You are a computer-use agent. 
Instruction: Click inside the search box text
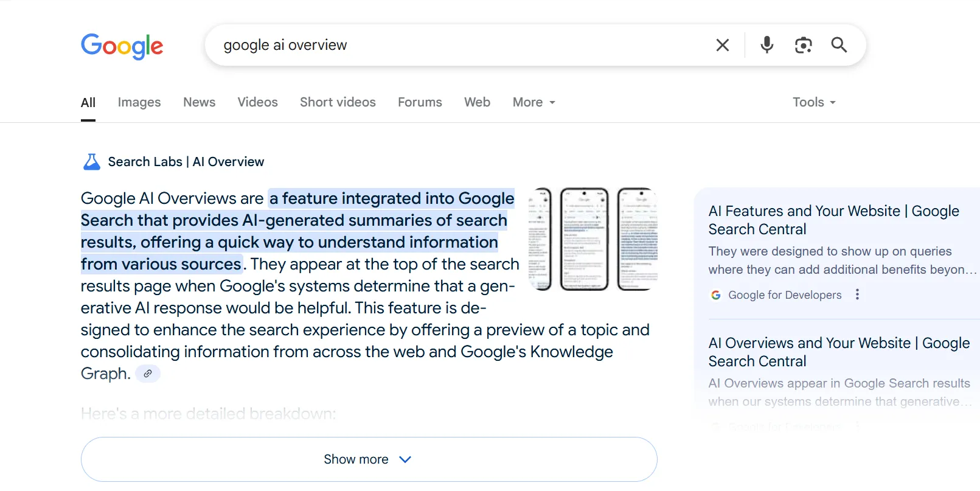tap(285, 45)
